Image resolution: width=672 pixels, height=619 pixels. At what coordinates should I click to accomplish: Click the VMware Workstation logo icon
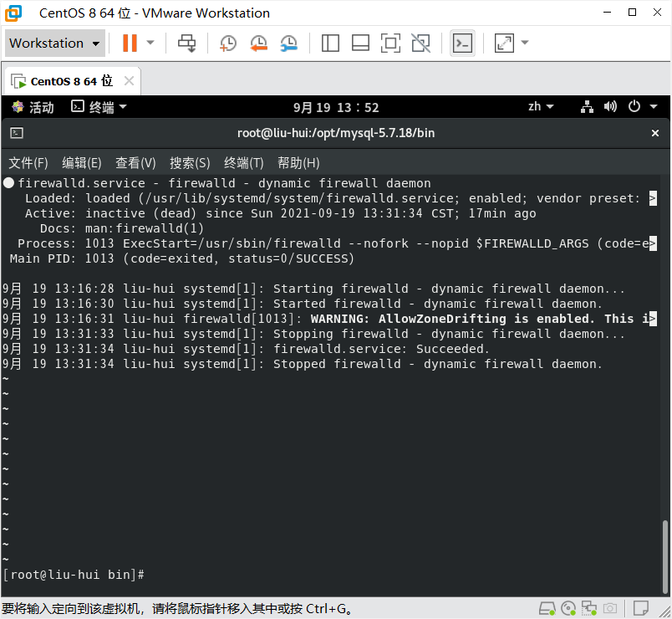click(x=13, y=13)
